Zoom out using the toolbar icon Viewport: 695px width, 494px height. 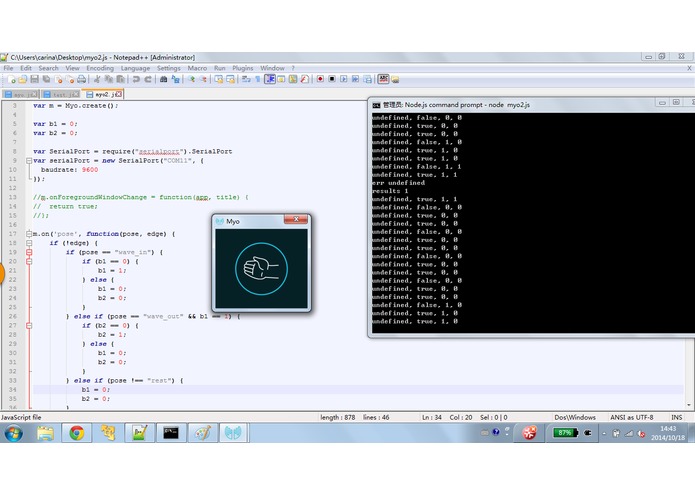click(x=203, y=79)
